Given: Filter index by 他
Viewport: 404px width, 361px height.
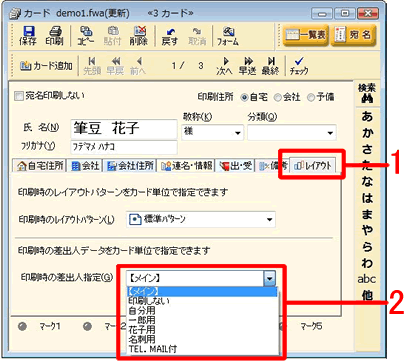Looking at the screenshot, I should tap(367, 295).
